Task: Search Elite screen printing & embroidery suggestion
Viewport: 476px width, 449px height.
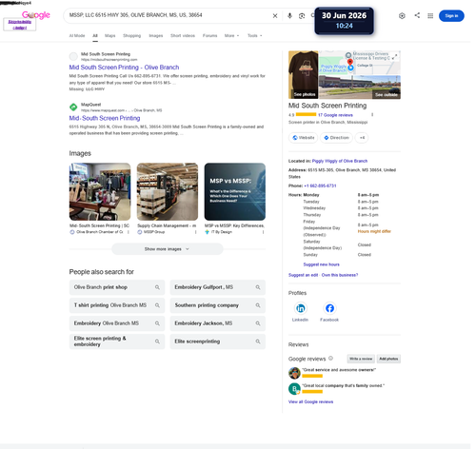Action: (x=117, y=342)
